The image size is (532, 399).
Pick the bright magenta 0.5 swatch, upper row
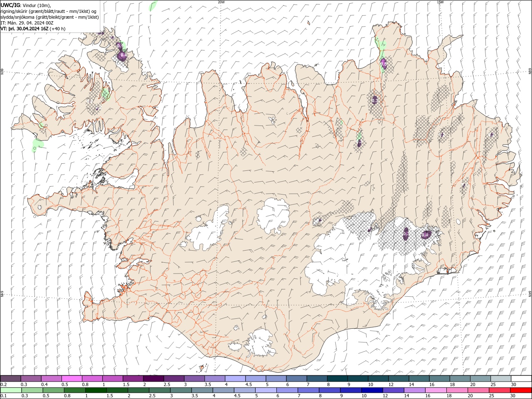(x=71, y=379)
